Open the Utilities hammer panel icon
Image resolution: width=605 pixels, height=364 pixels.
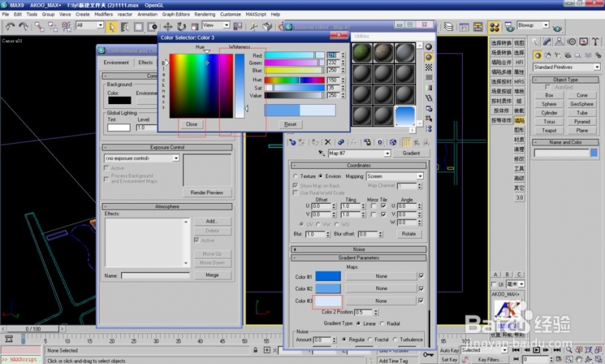(595, 41)
